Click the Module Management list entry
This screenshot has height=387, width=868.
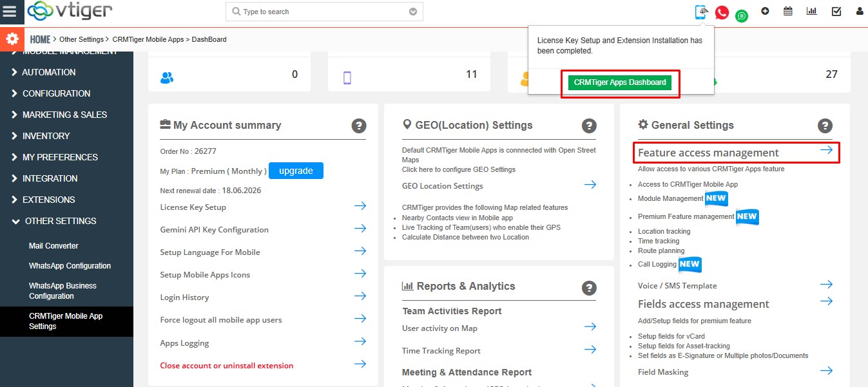click(x=670, y=198)
